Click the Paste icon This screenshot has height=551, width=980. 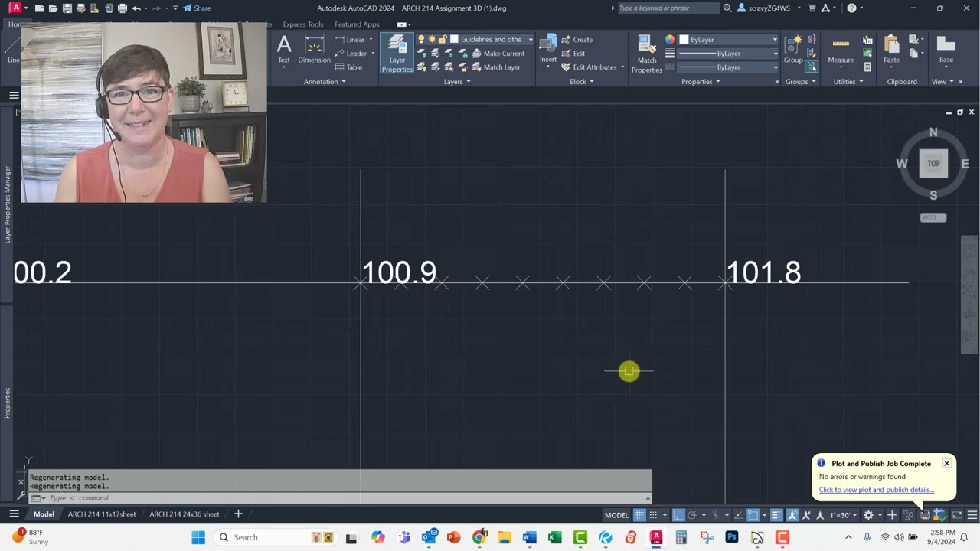click(891, 44)
